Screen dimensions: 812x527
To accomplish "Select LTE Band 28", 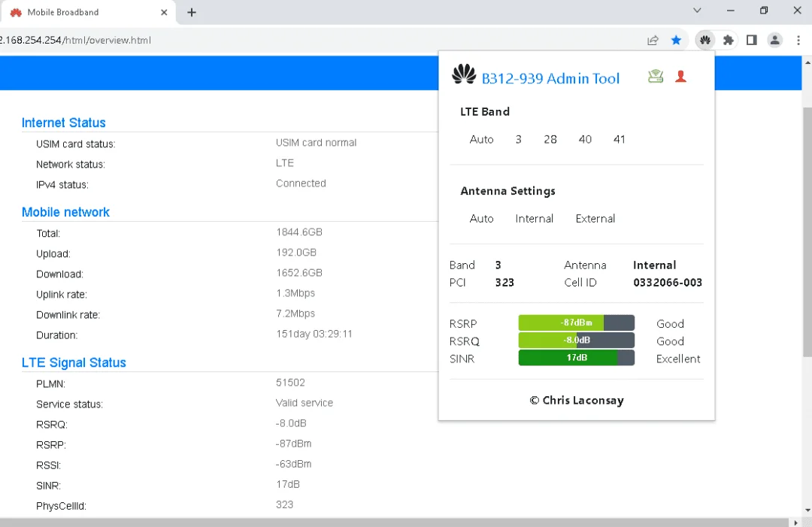I will pos(550,139).
